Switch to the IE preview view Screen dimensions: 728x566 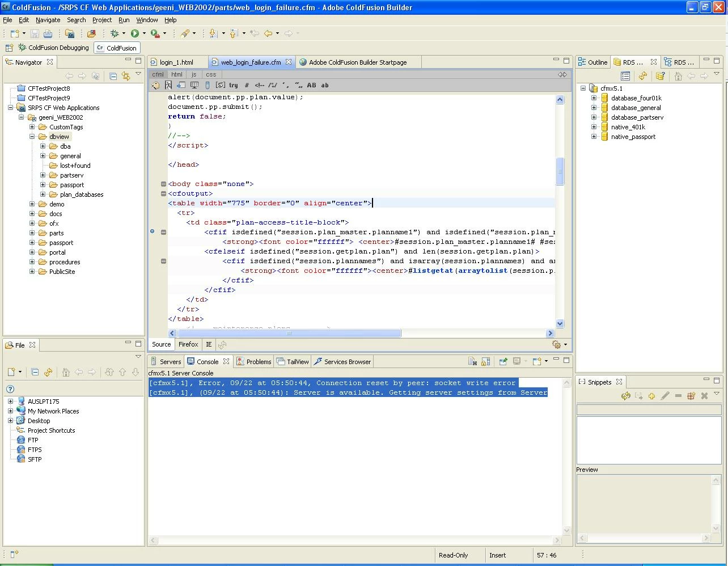click(209, 344)
